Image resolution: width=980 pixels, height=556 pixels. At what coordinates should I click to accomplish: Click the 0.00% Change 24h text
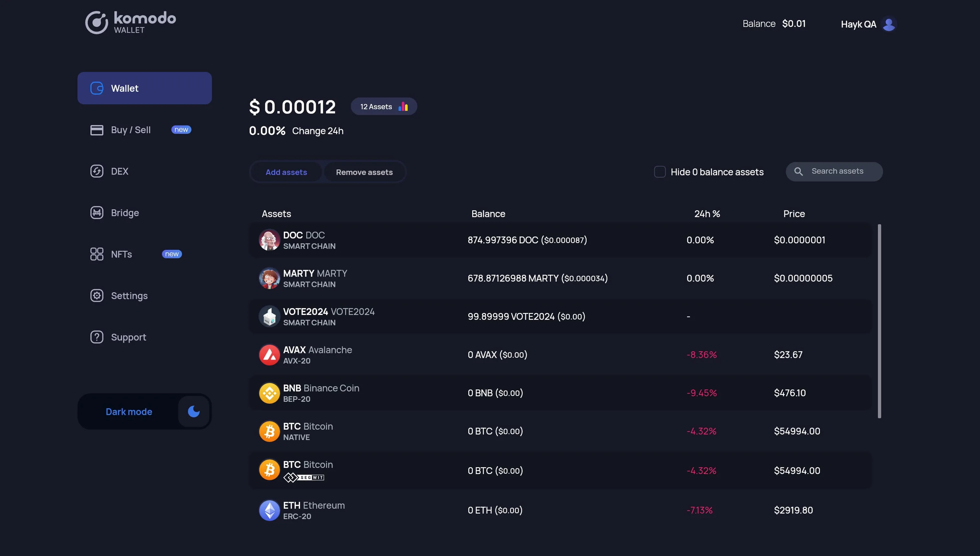pos(296,131)
